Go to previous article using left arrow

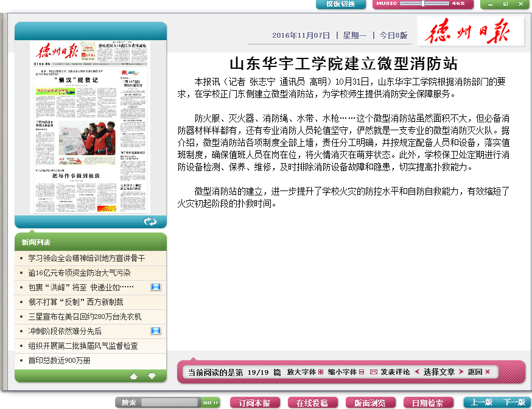click(x=417, y=371)
